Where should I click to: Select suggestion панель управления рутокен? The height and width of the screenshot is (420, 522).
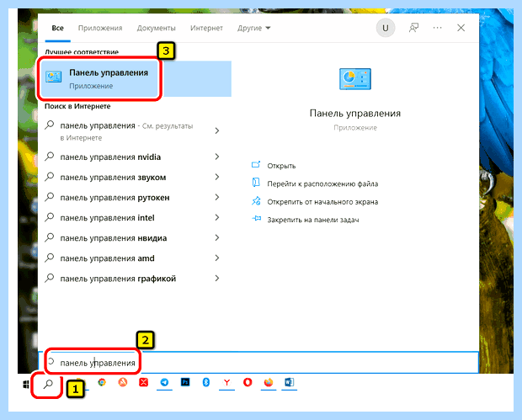(115, 198)
